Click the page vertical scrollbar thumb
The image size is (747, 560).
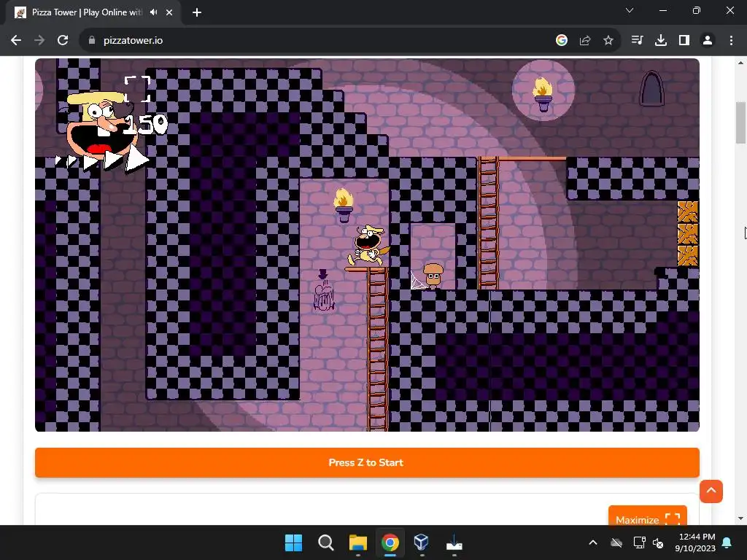(740, 122)
